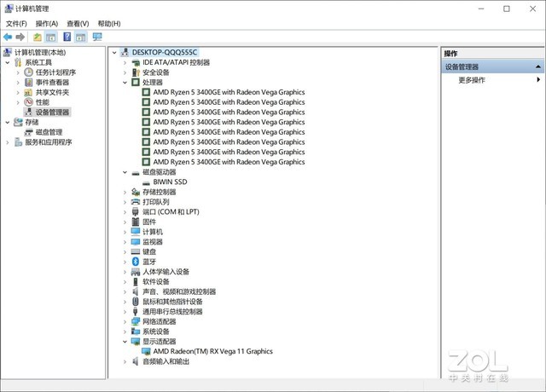This screenshot has height=392, width=546.
Task: Click the 性能 icon in left tree
Action: 28,102
